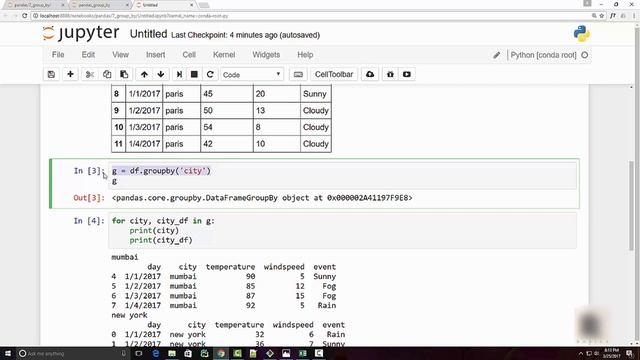Open a new browser tab
Viewport: 640px width, 360px height.
204,5
